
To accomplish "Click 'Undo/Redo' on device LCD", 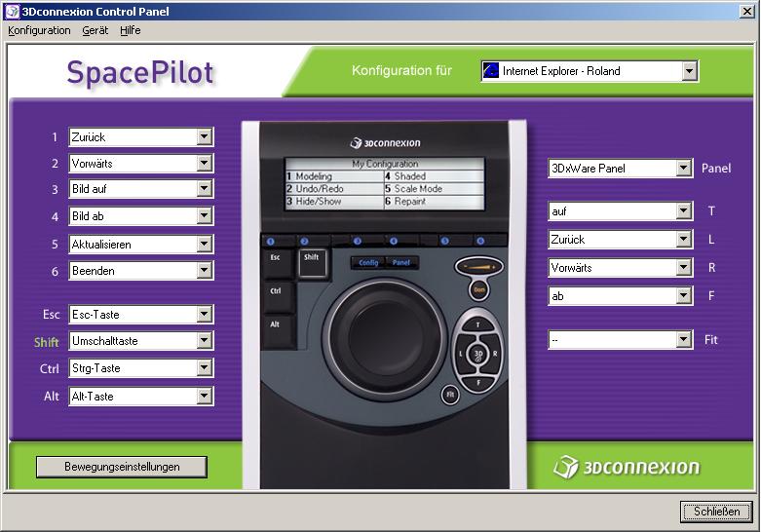I will 320,189.
